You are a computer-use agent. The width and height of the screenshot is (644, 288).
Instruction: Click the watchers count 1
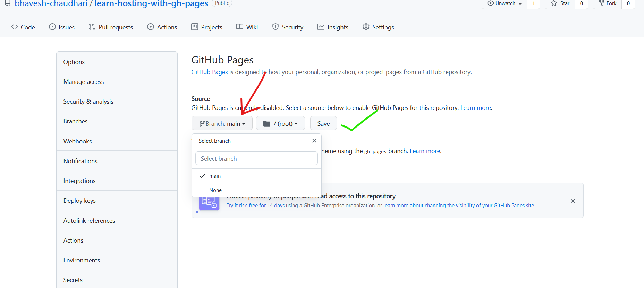(534, 3)
